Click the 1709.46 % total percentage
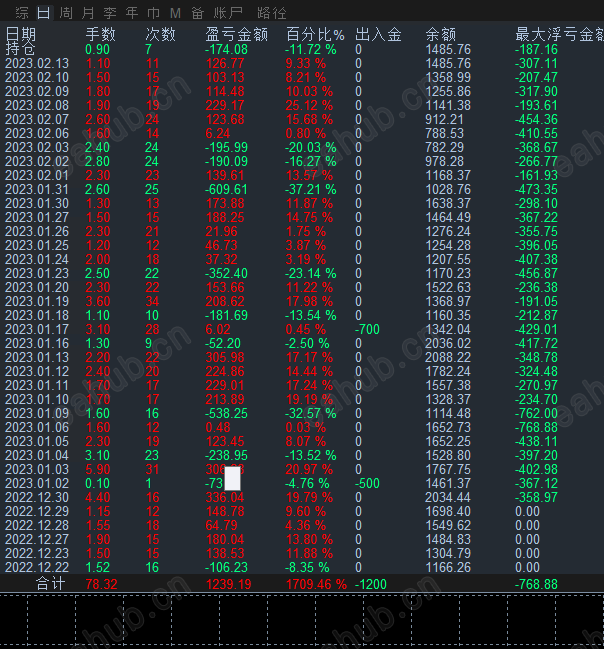The height and width of the screenshot is (649, 604). tap(316, 584)
